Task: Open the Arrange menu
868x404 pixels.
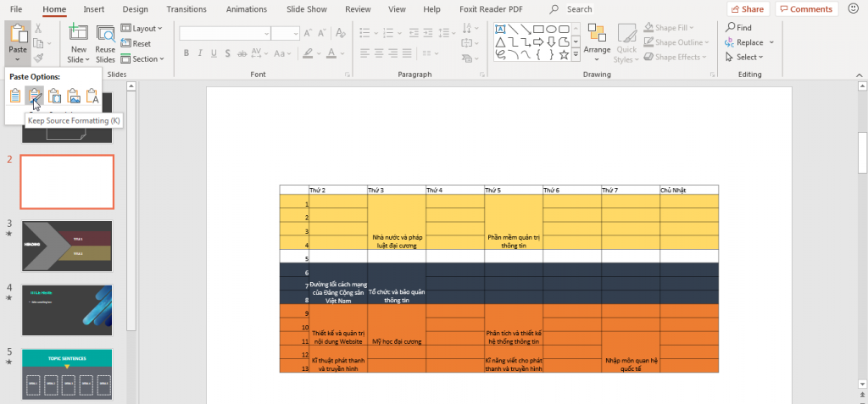Action: (597, 43)
